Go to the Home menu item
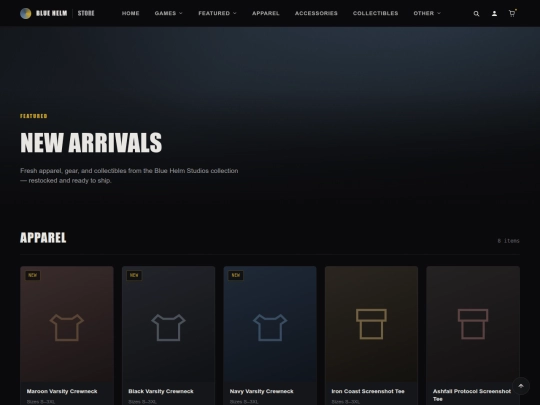 131,13
